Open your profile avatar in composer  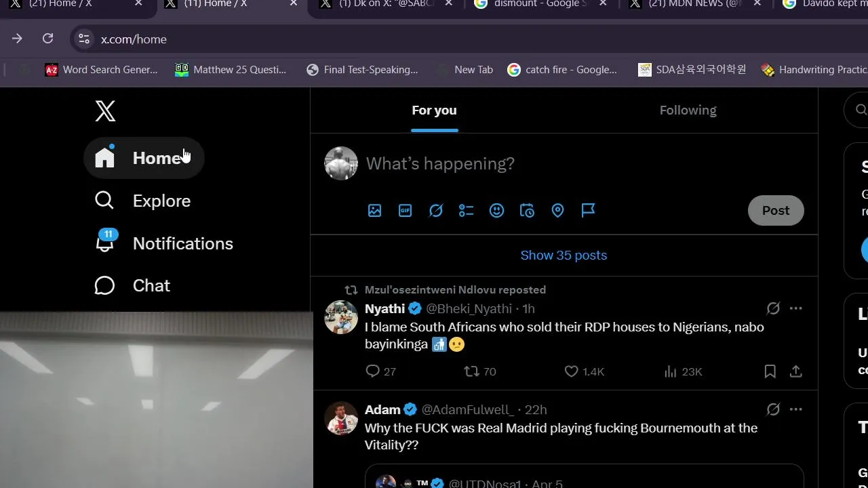click(341, 163)
